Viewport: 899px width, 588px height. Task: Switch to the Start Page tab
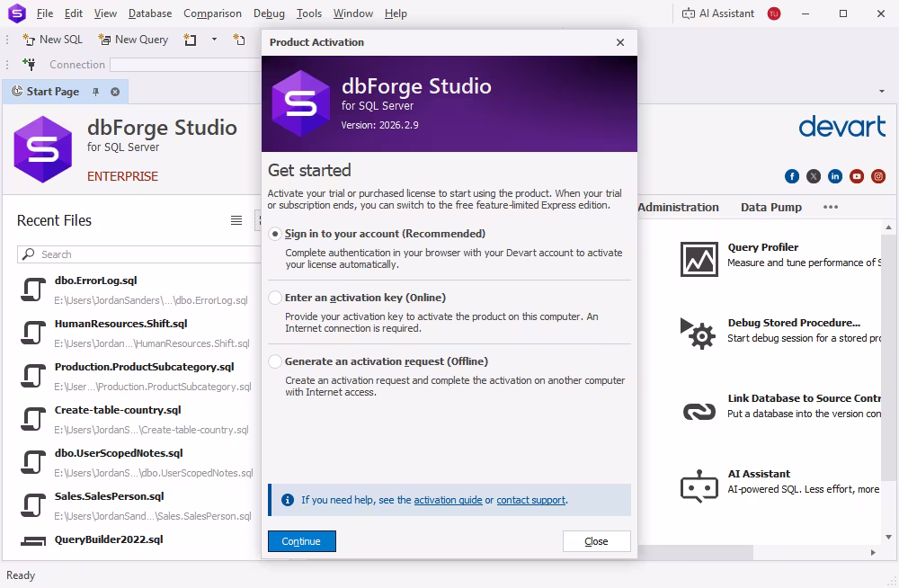[53, 92]
